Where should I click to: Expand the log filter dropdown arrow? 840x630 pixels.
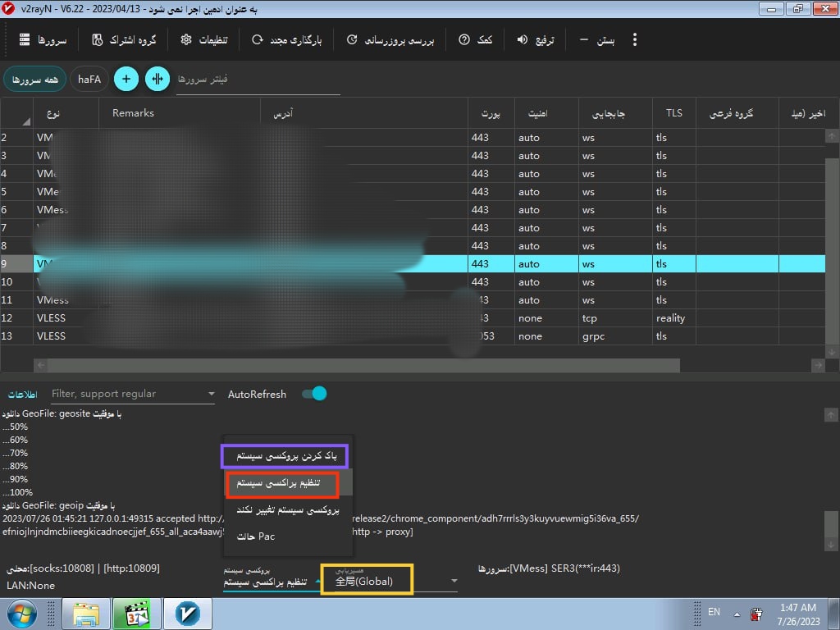[211, 395]
